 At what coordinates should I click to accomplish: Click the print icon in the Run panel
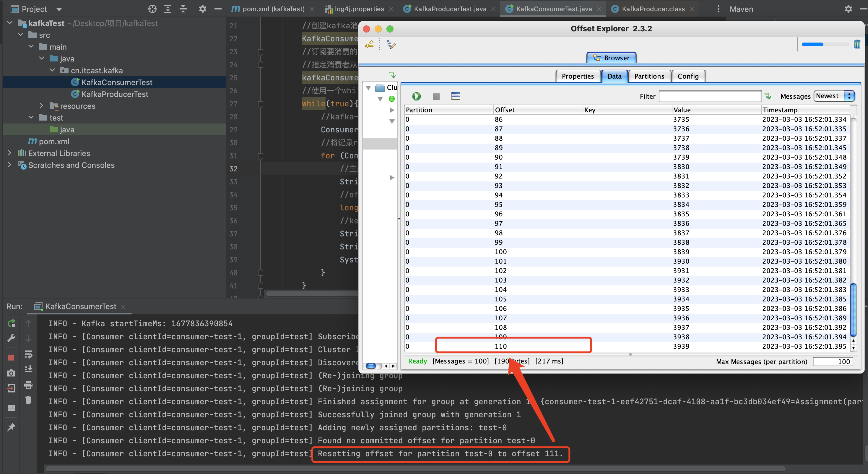29,385
